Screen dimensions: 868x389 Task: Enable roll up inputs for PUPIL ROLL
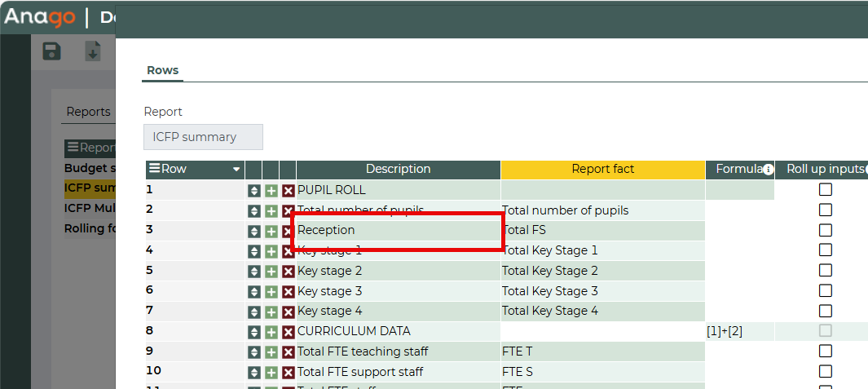coord(826,190)
